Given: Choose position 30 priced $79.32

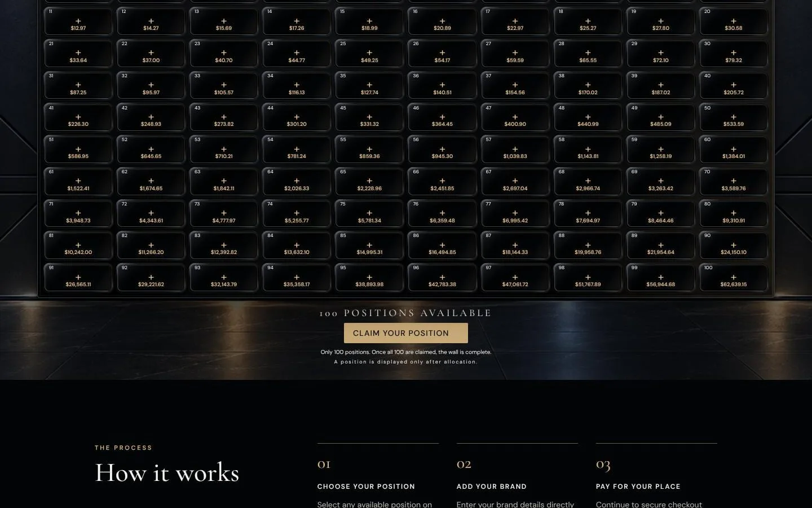Looking at the screenshot, I should [733, 54].
